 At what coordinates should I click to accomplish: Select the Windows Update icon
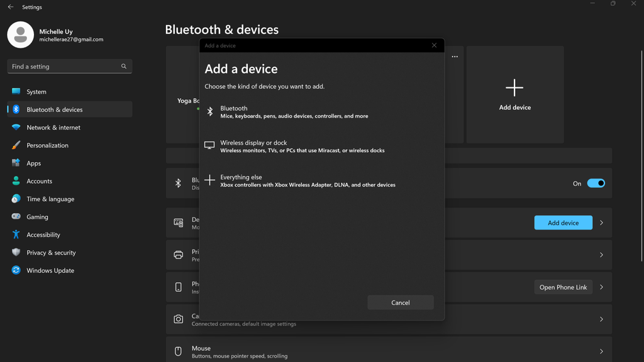pos(16,270)
